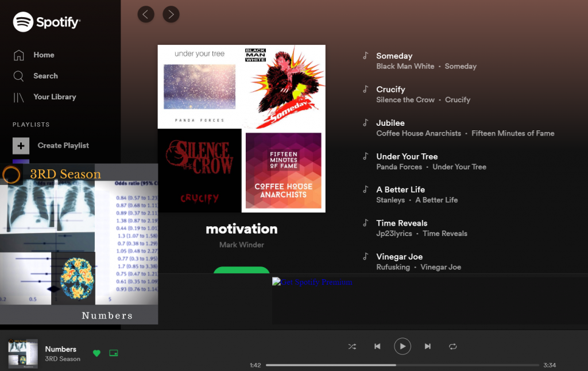588x371 pixels.
Task: Open the Fifteen Minutes of Fame album link
Action: (513, 134)
